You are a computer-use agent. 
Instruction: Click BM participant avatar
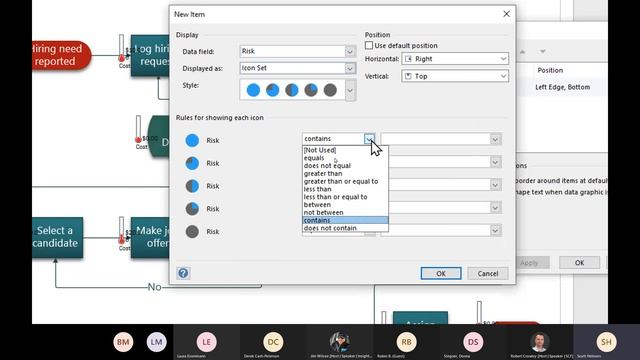point(123,342)
